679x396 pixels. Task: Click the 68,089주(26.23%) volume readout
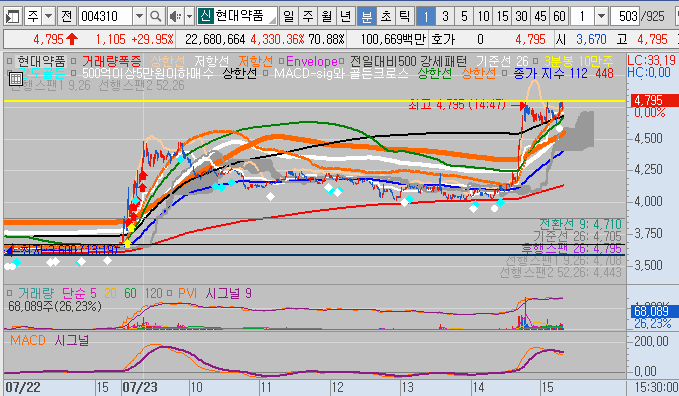[x=55, y=306]
